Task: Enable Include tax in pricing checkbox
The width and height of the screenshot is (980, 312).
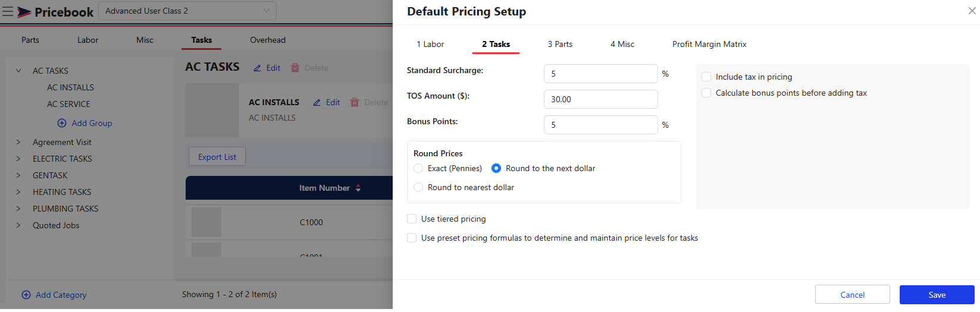Action: click(706, 77)
